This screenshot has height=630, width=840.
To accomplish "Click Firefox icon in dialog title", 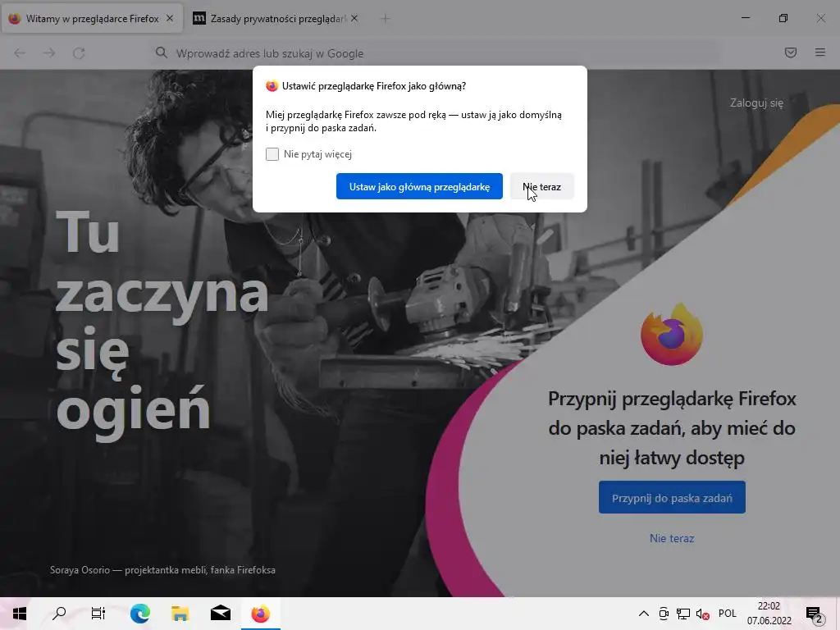I will (272, 85).
